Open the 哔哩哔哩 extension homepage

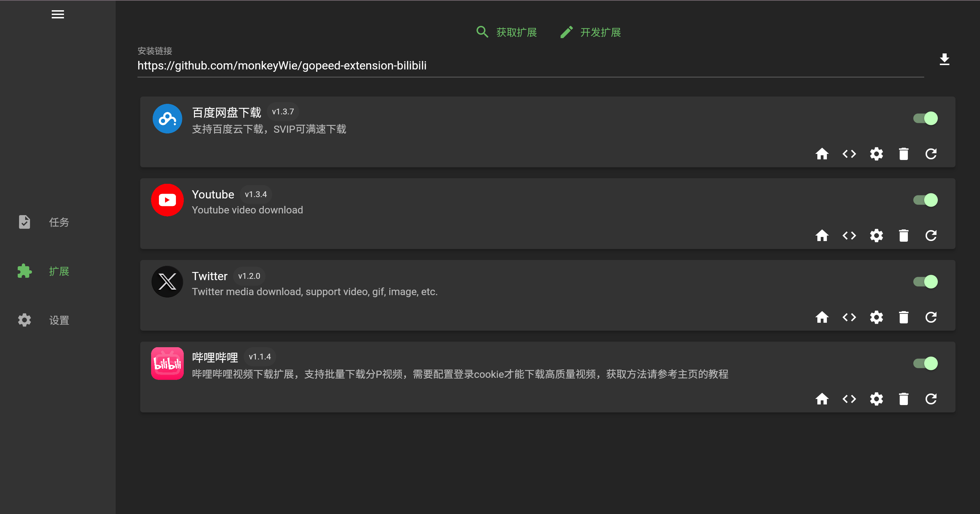pos(822,399)
